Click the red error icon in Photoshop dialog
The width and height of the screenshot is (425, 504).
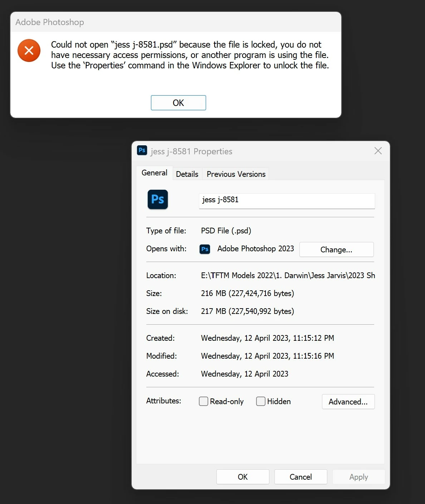[29, 50]
